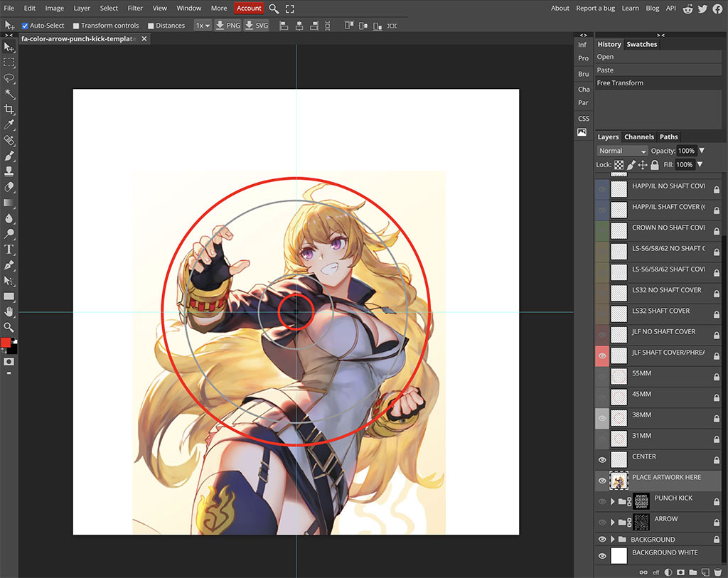Select the Magic Wand tool
Screen dimensions: 728x578
coord(9,93)
